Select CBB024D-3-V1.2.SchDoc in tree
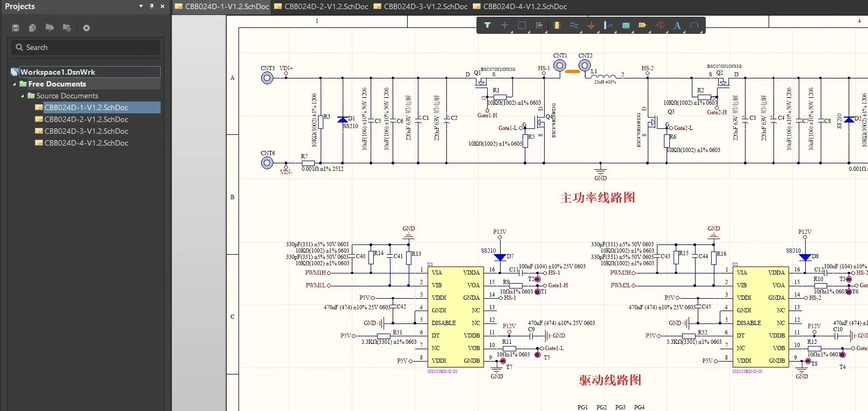868x411 pixels. pos(86,131)
